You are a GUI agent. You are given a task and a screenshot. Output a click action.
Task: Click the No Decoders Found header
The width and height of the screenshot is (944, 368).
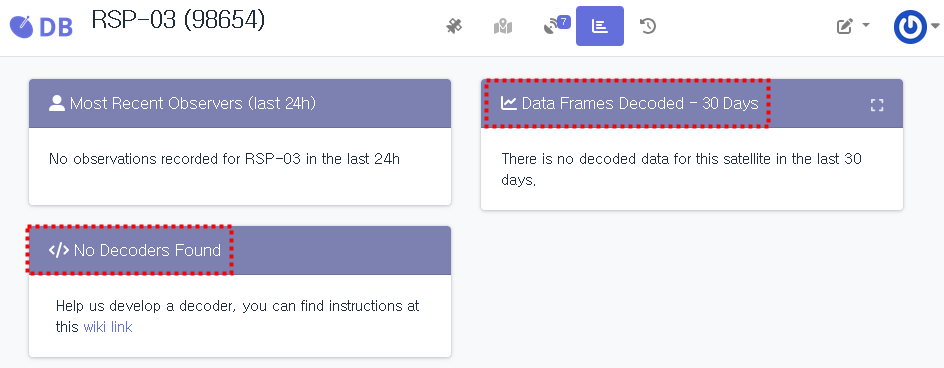pos(240,251)
